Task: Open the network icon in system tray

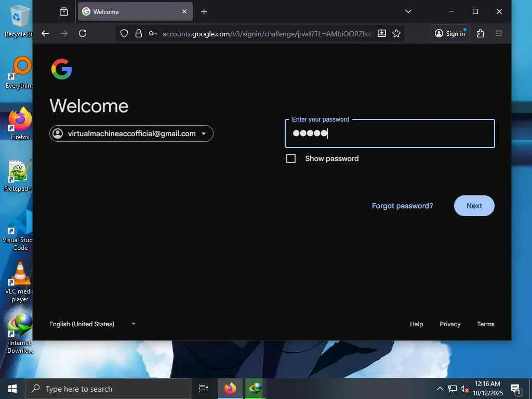Action: tap(453, 389)
